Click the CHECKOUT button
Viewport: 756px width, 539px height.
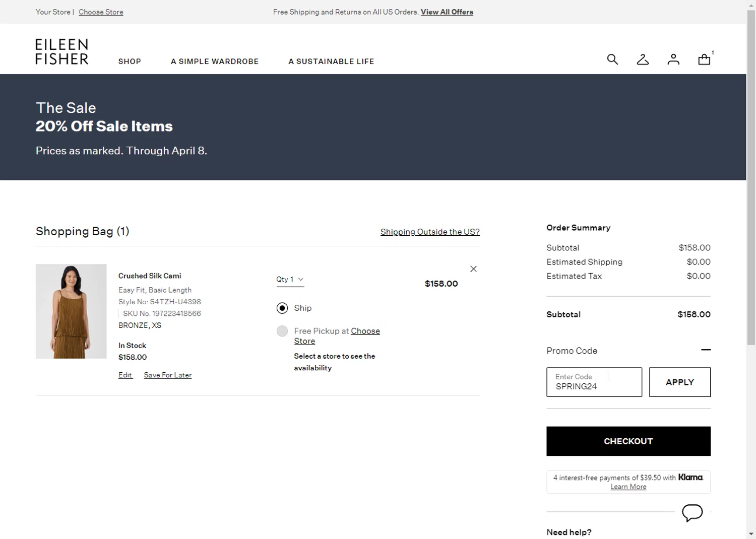tap(628, 441)
